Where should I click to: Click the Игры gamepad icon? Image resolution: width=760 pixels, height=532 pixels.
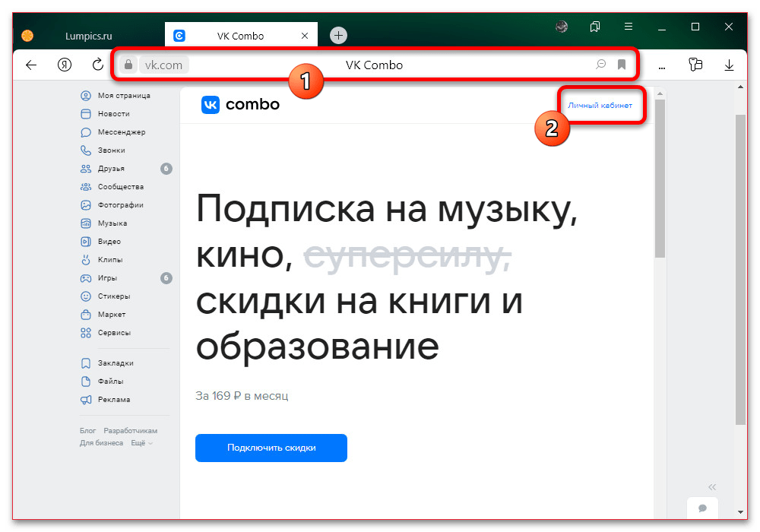86,278
